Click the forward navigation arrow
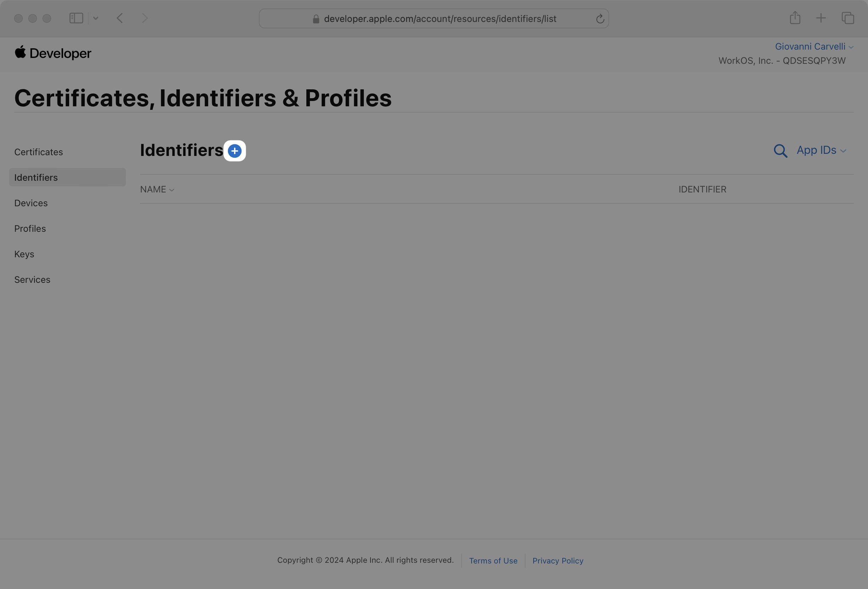The height and width of the screenshot is (589, 868). [x=145, y=18]
